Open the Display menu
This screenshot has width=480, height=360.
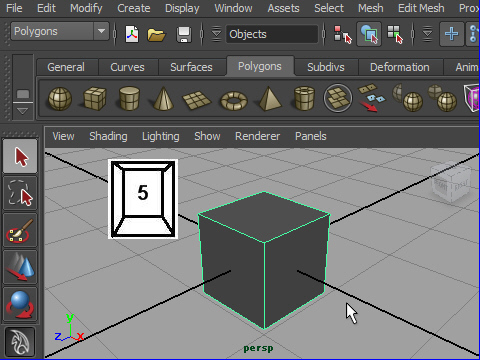click(x=182, y=8)
